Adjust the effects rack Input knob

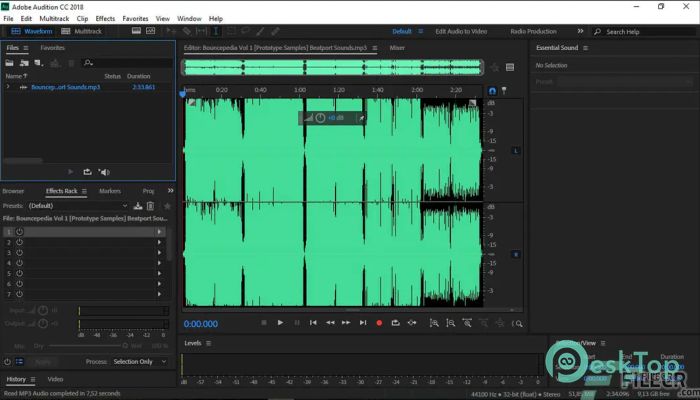[x=43, y=310]
